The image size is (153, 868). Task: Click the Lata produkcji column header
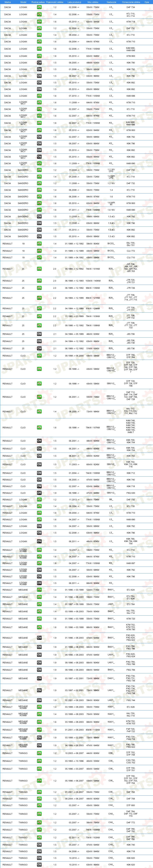pyautogui.click(x=74, y=2)
